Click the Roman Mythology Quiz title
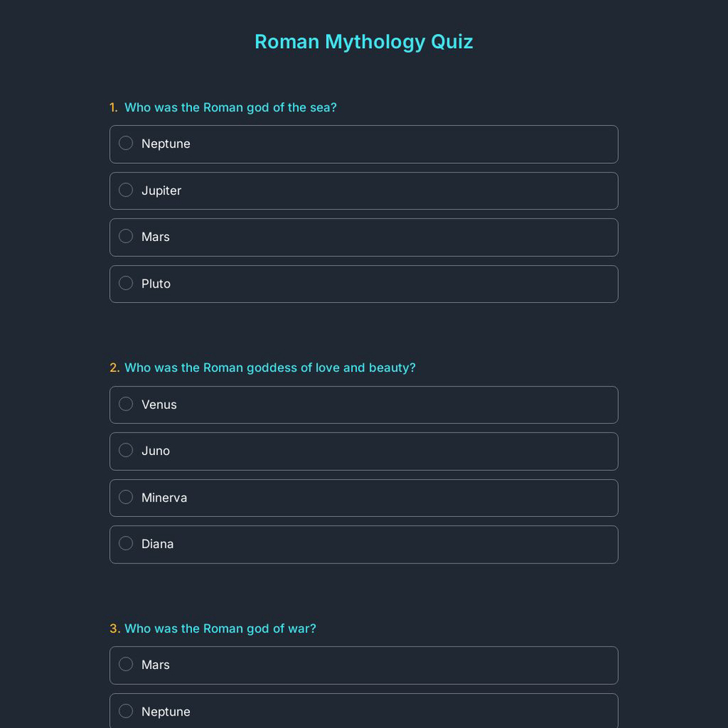The width and height of the screenshot is (728, 728). pyautogui.click(x=364, y=41)
